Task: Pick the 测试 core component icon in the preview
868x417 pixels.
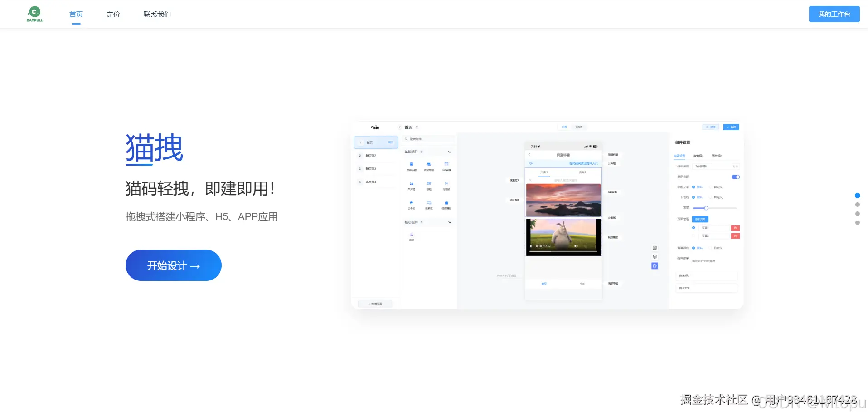Action: [412, 235]
